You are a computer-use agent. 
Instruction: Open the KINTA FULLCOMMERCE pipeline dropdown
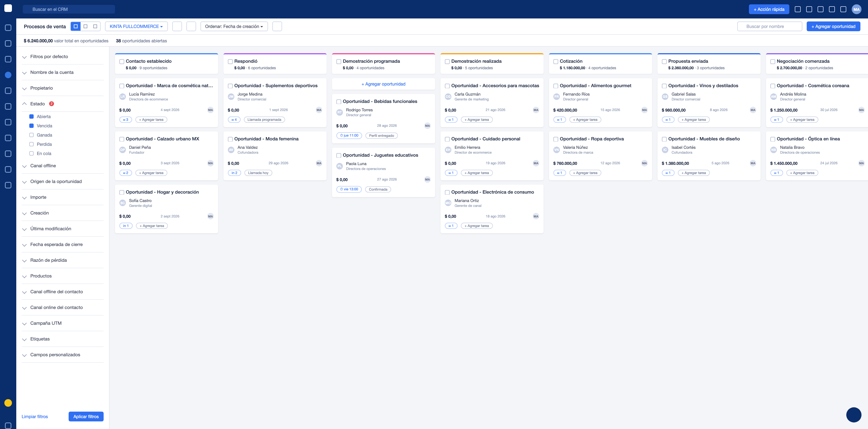pos(136,26)
